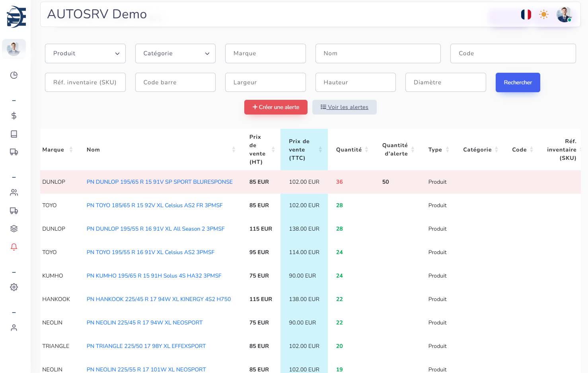The image size is (588, 373).
Task: Open PN TOYO 185/65 Celsius AS2 FR link
Action: tap(155, 205)
